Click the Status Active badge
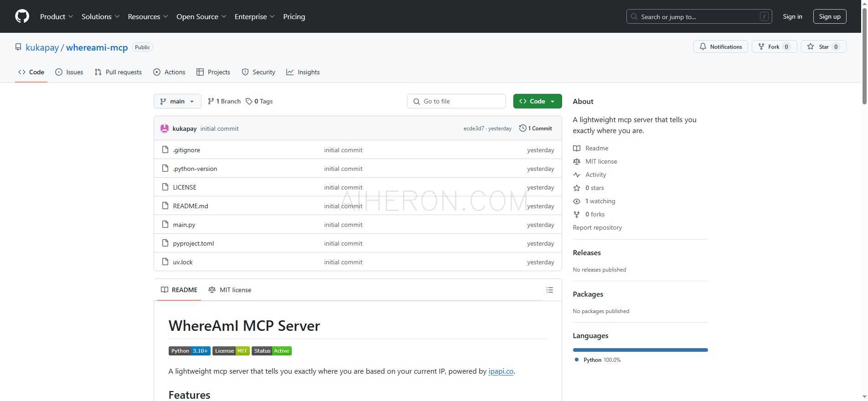This screenshot has height=401, width=868. (272, 351)
